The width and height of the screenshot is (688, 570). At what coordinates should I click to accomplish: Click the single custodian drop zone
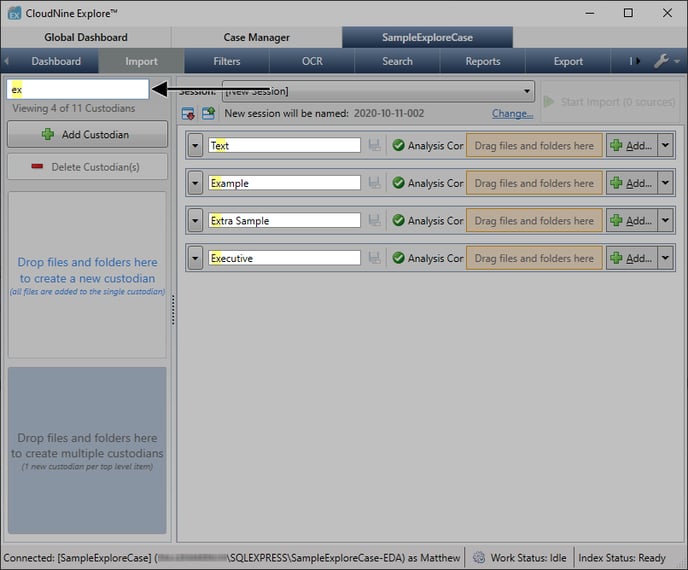click(87, 275)
